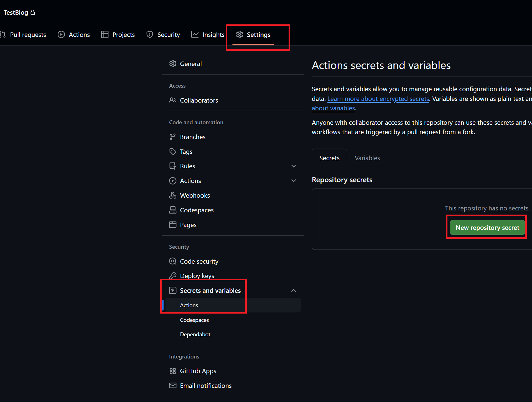Open GitHub Apps settings
The height and width of the screenshot is (402, 532).
(233, 371)
